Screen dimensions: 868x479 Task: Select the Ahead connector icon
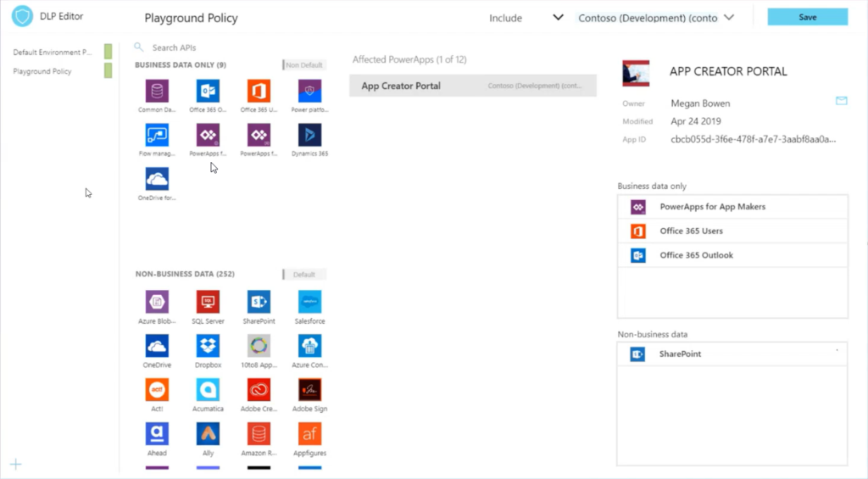click(157, 433)
